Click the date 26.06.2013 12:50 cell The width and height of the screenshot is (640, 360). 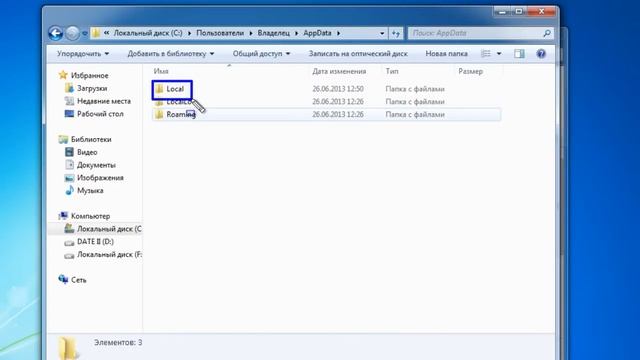click(338, 89)
